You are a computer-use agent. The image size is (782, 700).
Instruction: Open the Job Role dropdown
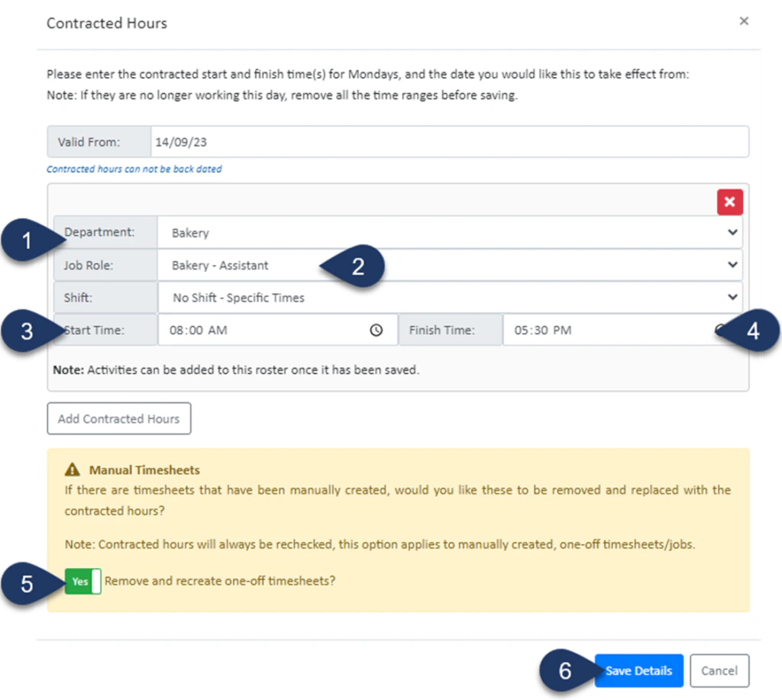pyautogui.click(x=449, y=265)
